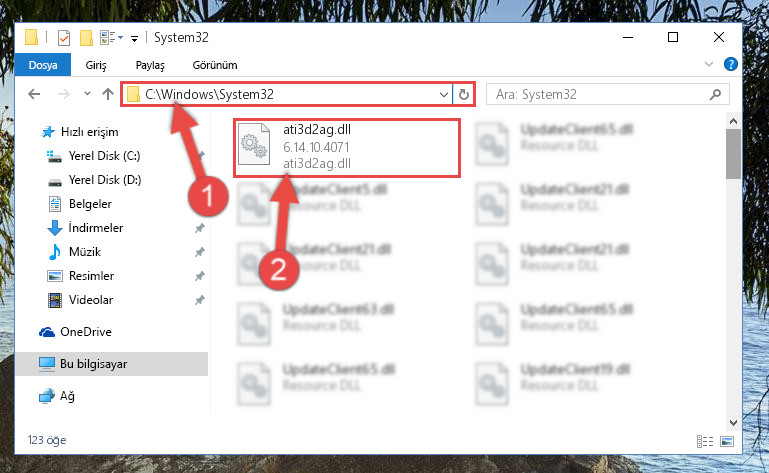Viewport: 769px width, 473px height.
Task: Unpin İndirmeler using its pin icon
Action: 200,228
